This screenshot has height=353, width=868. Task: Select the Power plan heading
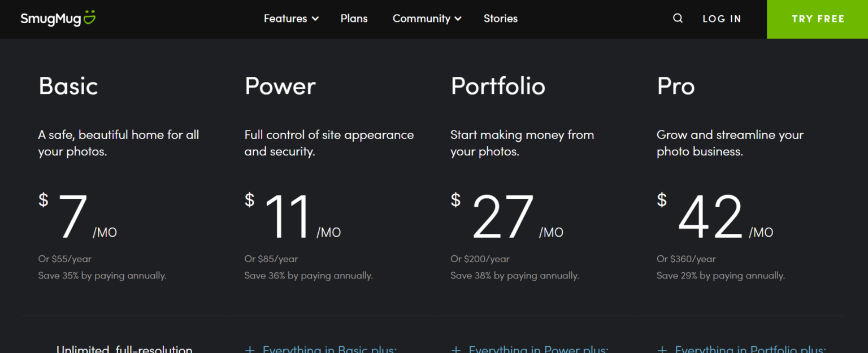[280, 86]
